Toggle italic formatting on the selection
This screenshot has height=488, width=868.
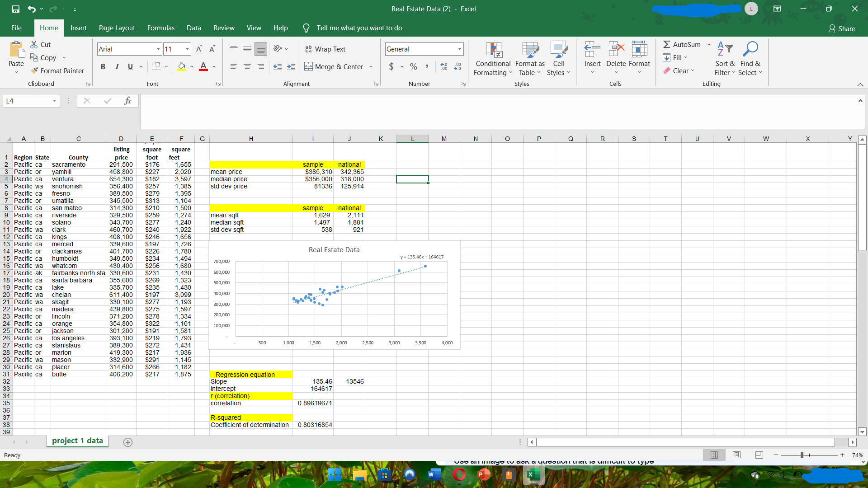[x=117, y=66]
